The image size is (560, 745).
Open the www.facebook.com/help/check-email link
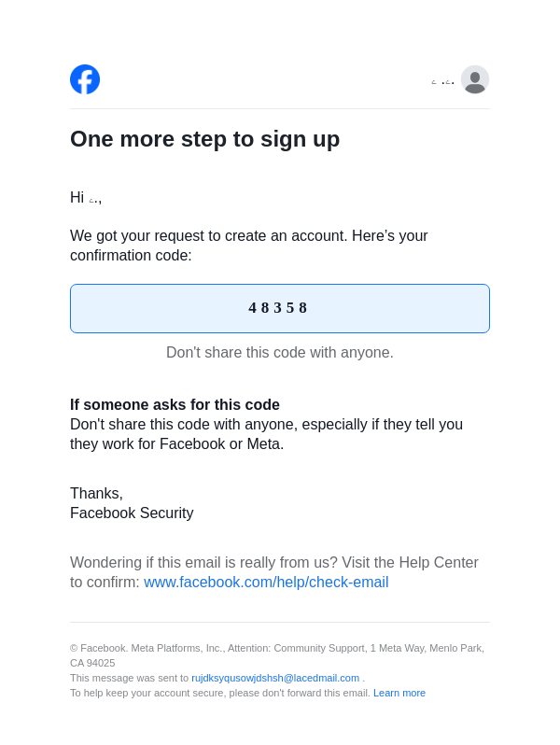pos(266,583)
